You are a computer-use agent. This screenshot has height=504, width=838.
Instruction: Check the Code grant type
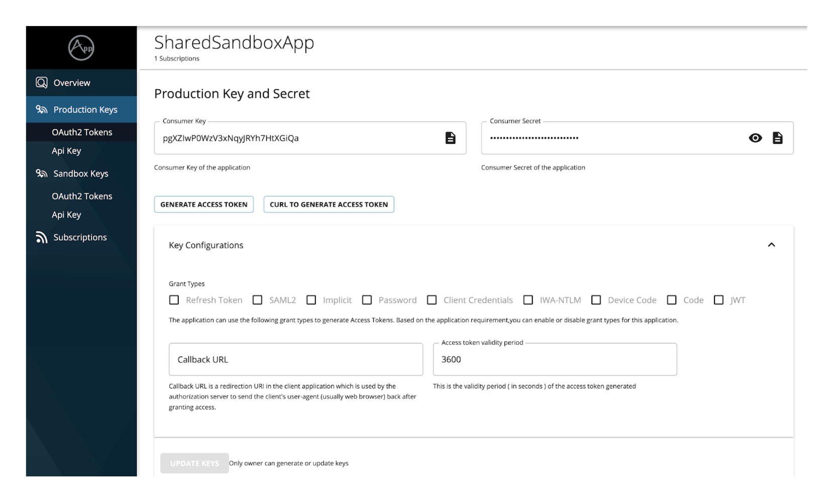[x=672, y=300]
